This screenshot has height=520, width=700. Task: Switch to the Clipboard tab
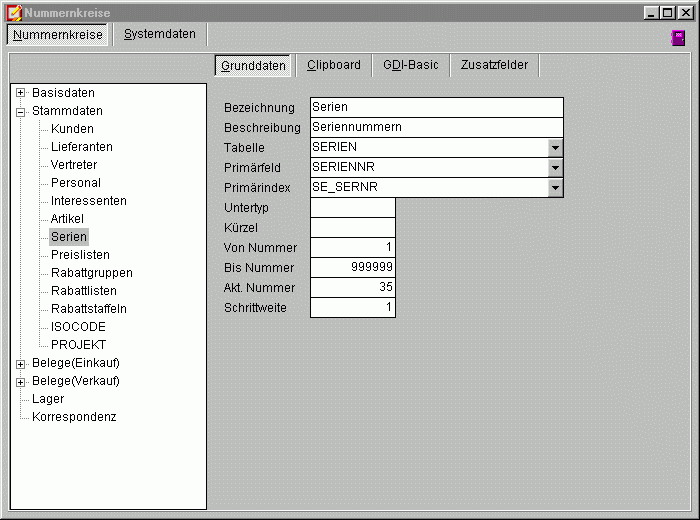pos(334,65)
